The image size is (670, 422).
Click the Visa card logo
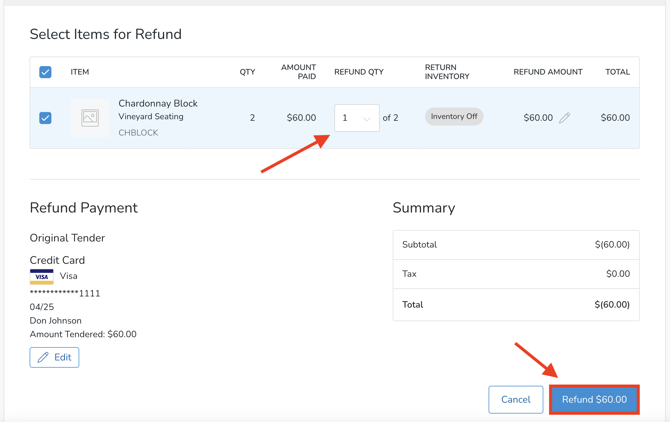tap(42, 276)
